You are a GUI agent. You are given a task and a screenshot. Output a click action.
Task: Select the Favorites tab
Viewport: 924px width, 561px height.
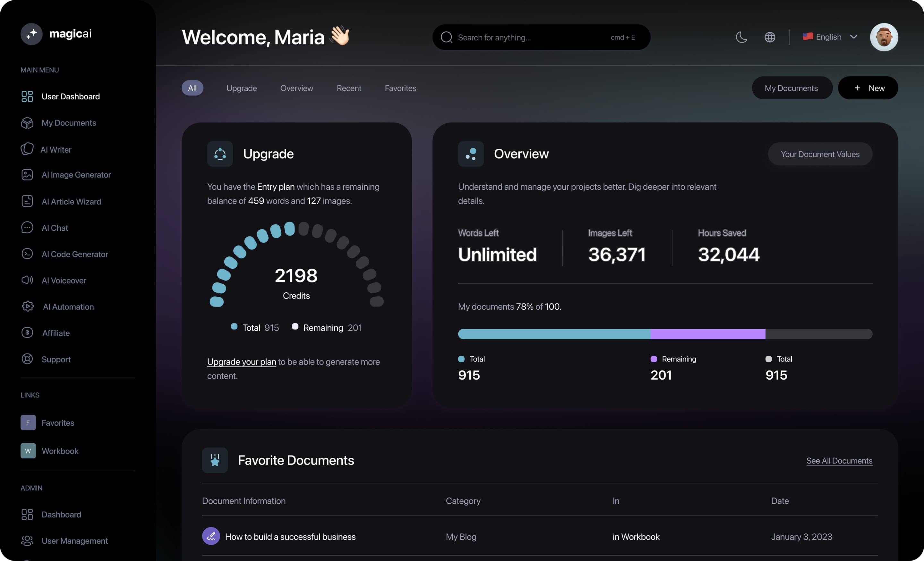point(401,88)
